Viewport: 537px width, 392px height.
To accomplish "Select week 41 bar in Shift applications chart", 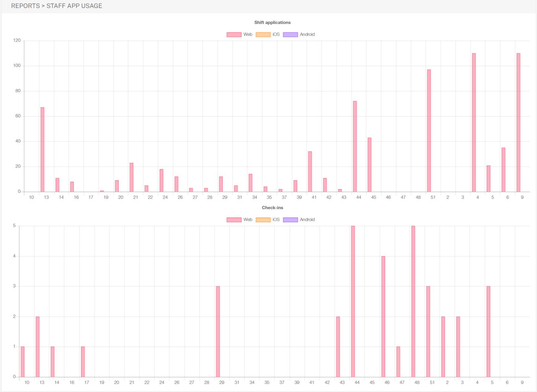I will pyautogui.click(x=310, y=172).
